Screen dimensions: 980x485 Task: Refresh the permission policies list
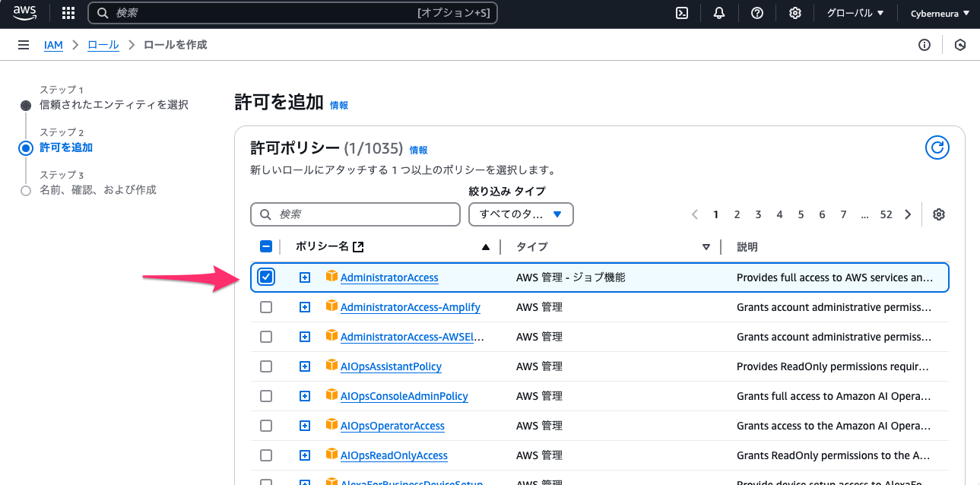(x=937, y=147)
